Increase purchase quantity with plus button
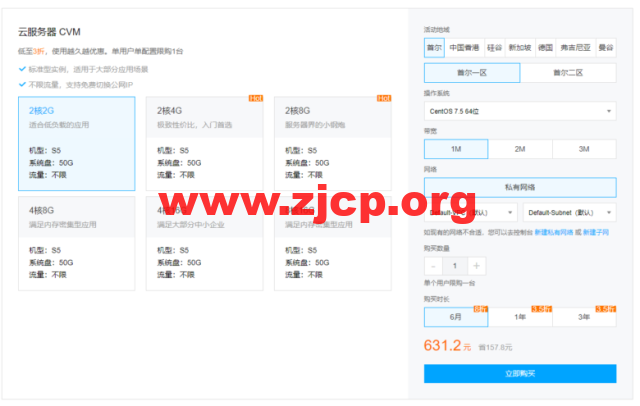Viewport: 640px width, 406px height. (x=476, y=266)
